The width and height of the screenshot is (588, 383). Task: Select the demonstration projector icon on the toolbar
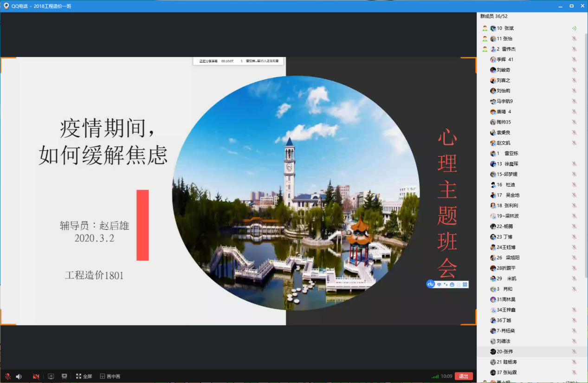[64, 376]
